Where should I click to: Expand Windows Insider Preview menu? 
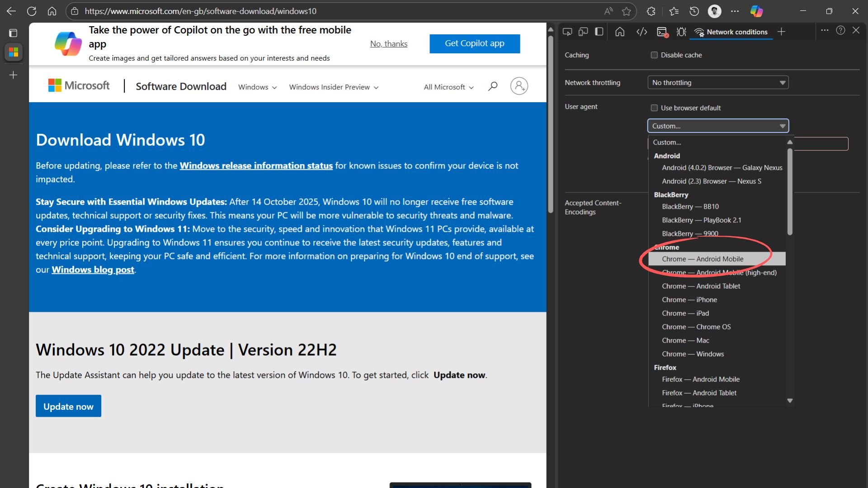pos(334,87)
